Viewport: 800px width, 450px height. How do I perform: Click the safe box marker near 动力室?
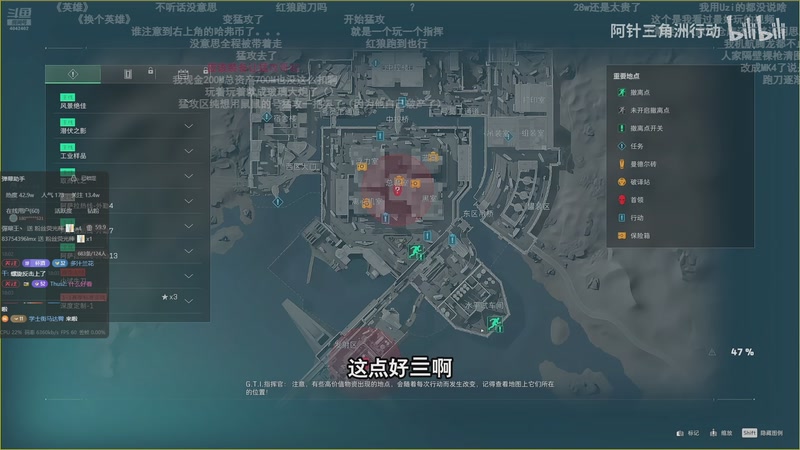pos(361,167)
